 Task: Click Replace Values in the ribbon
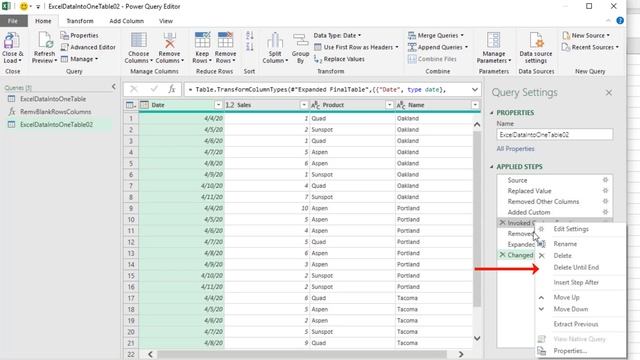[339, 59]
